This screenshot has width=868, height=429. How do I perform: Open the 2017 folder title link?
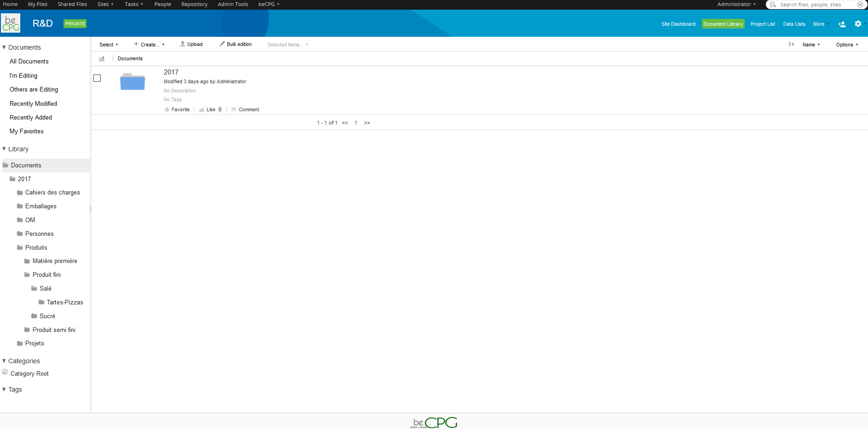[x=171, y=72]
